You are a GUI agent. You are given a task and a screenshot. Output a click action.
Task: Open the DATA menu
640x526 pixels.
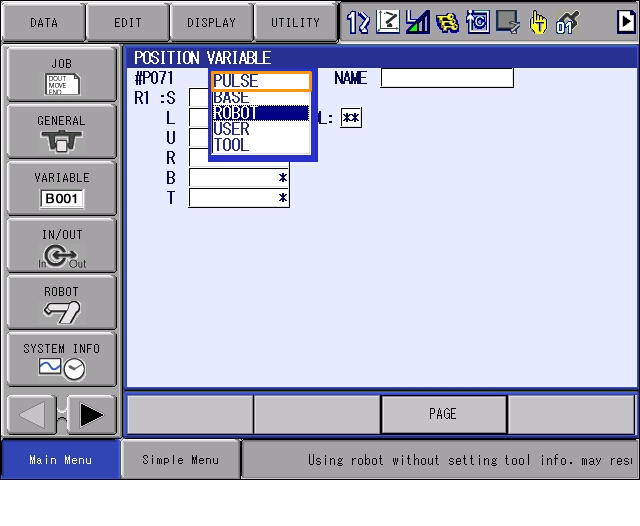43,22
